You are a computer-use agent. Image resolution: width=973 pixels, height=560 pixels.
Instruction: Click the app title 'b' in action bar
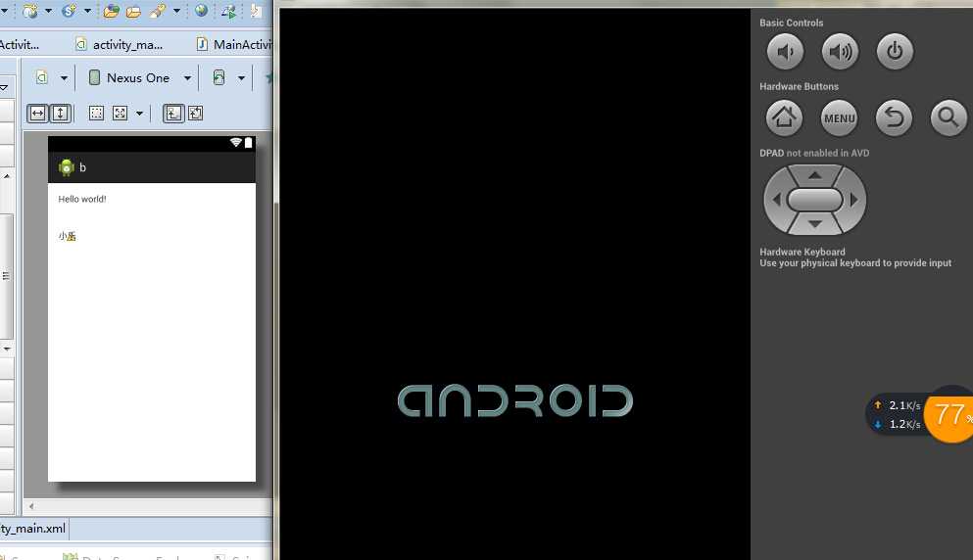tap(82, 167)
